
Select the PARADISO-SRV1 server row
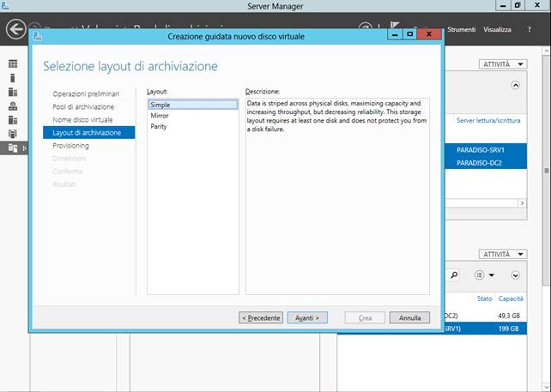coord(481,148)
